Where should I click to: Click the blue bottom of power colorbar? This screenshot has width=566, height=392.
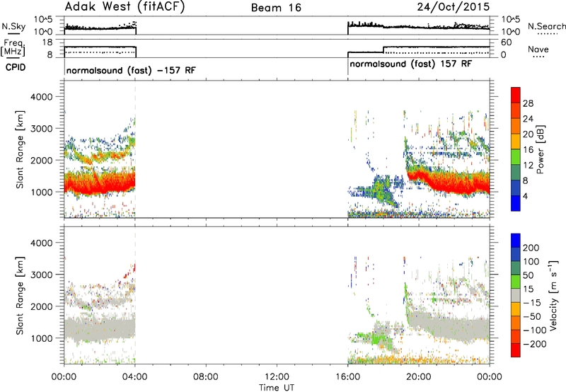[x=516, y=203]
